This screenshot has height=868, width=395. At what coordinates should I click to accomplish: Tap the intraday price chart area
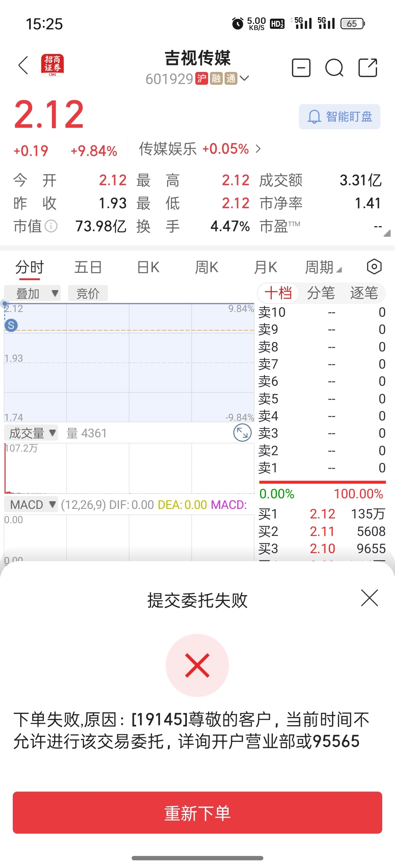tap(129, 362)
